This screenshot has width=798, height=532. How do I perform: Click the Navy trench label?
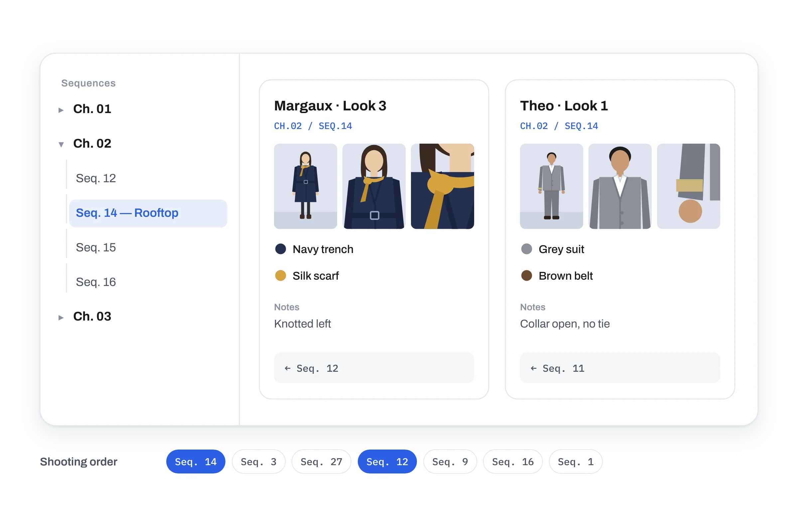323,249
